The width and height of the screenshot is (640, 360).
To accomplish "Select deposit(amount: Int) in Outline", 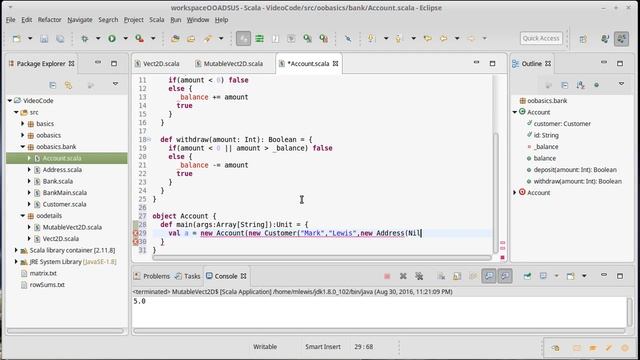I will coord(575,170).
